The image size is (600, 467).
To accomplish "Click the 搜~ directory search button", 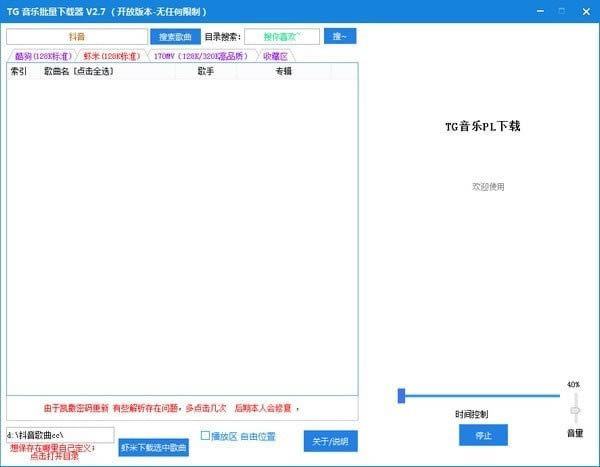I will (x=340, y=36).
